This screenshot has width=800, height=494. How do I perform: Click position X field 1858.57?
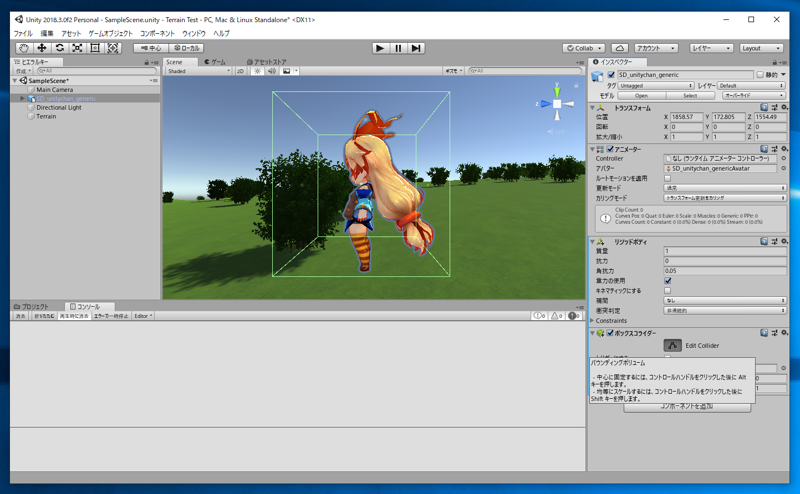tap(686, 117)
